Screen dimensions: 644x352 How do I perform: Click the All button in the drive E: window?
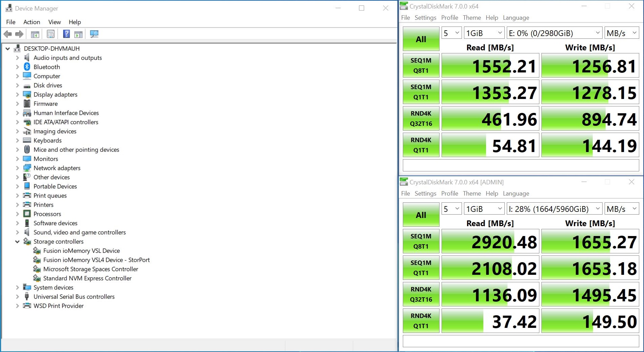pyautogui.click(x=421, y=39)
